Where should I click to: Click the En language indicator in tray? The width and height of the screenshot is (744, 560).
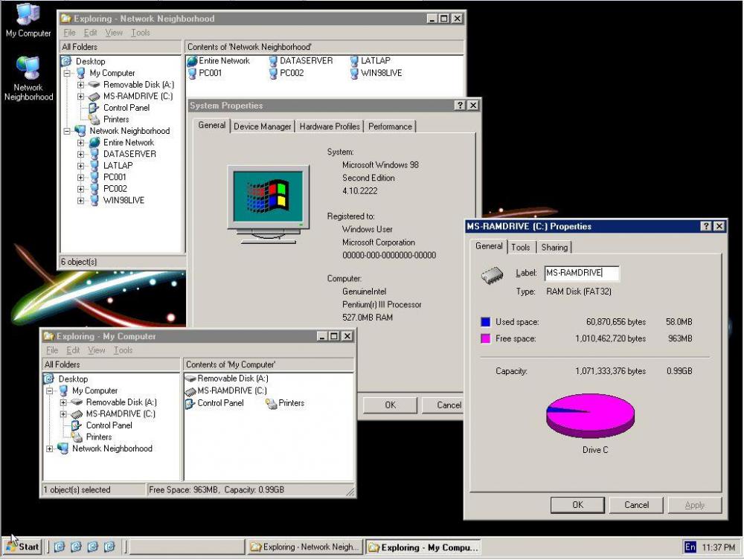[690, 547]
